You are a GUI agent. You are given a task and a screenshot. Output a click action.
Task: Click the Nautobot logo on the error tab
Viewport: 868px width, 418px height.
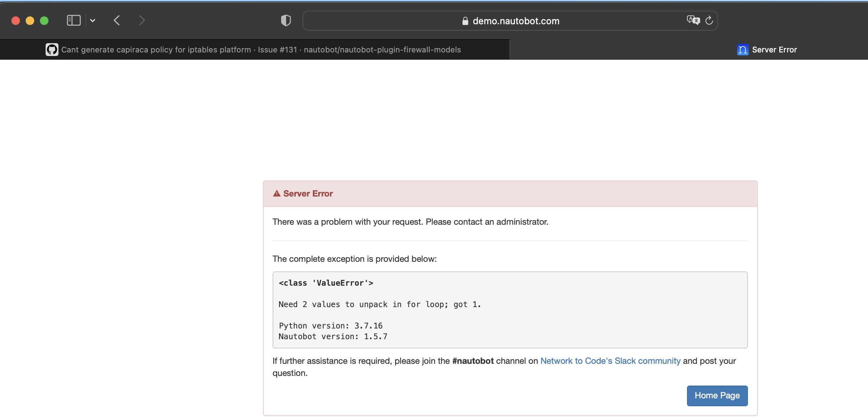[743, 50]
